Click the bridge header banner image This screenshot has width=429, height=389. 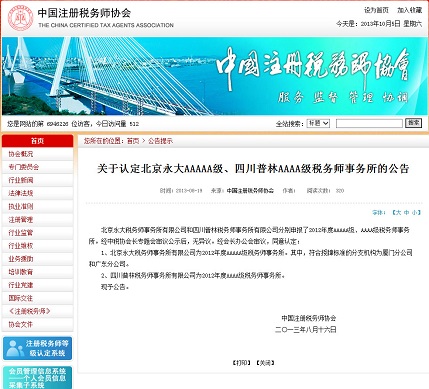(x=214, y=76)
